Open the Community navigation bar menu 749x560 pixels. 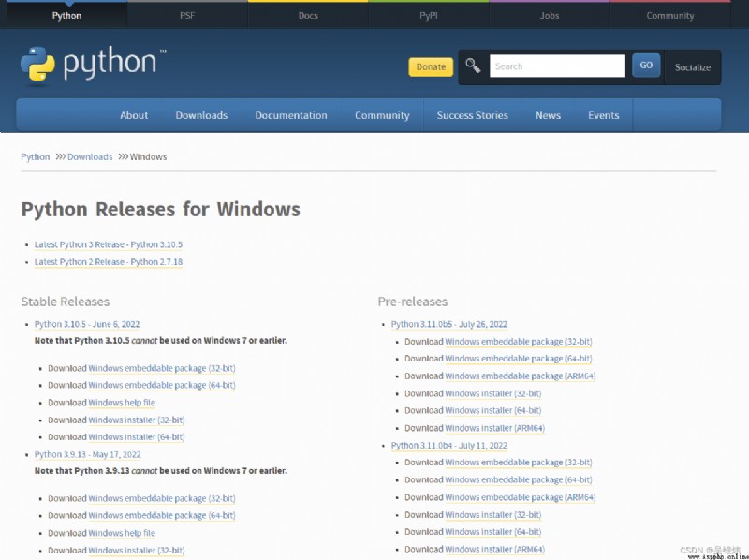[382, 115]
